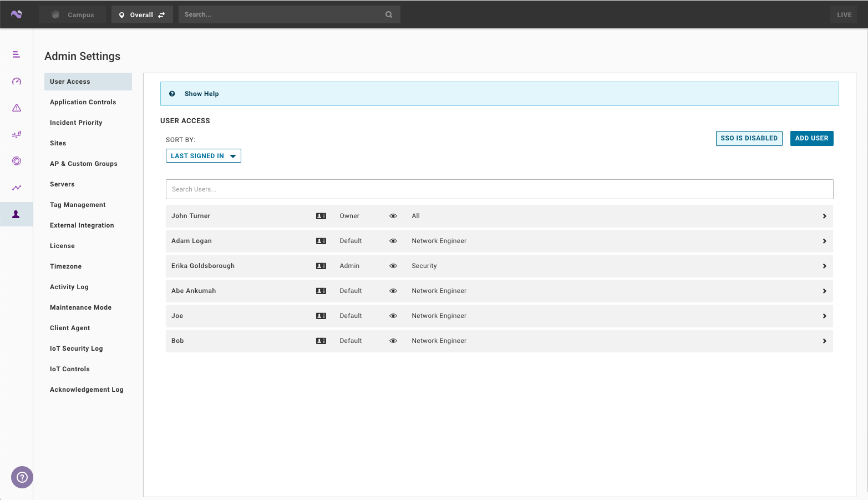This screenshot has width=868, height=500.
Task: Click the Overall location pin icon
Action: click(121, 15)
